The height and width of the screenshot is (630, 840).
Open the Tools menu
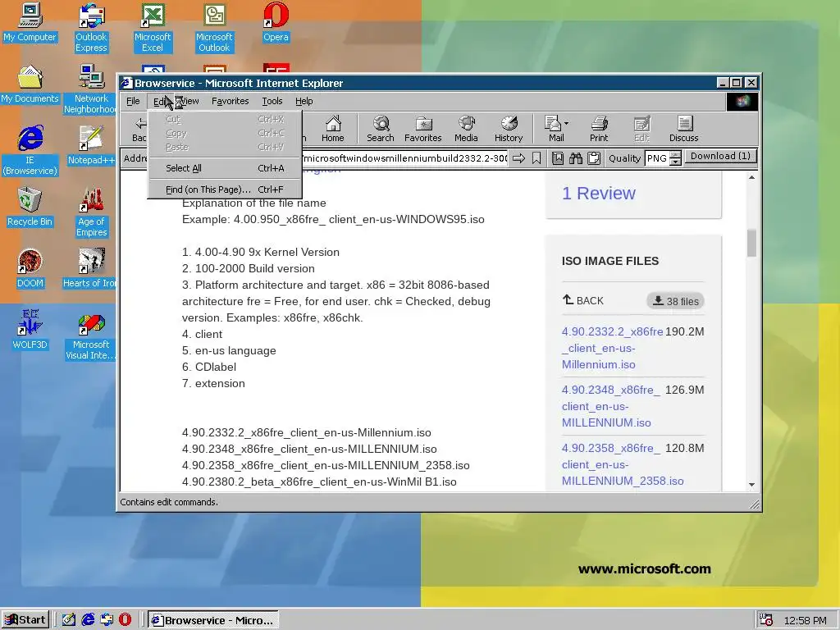[x=272, y=101]
